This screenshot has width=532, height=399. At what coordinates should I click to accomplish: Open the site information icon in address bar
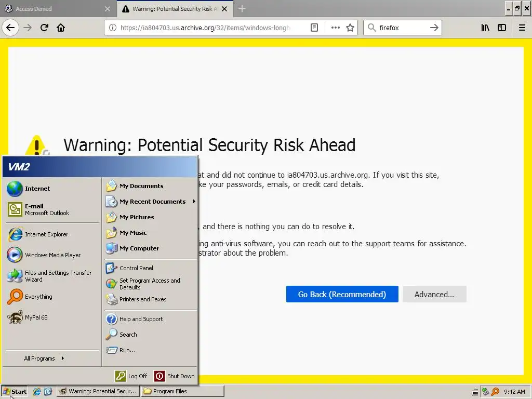click(112, 28)
